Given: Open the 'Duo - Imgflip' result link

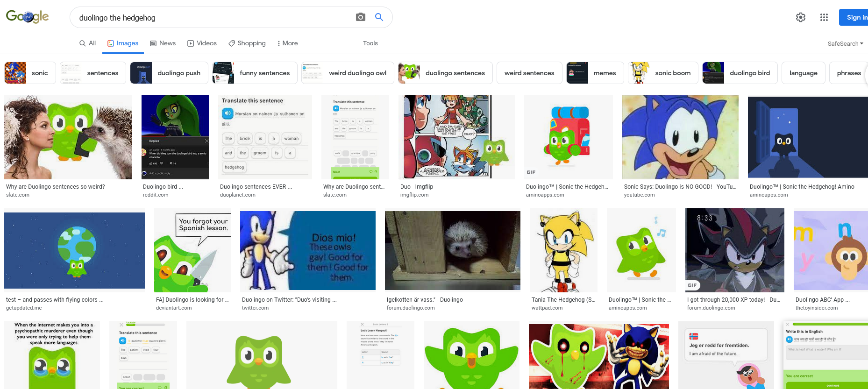Looking at the screenshot, I should click(417, 187).
